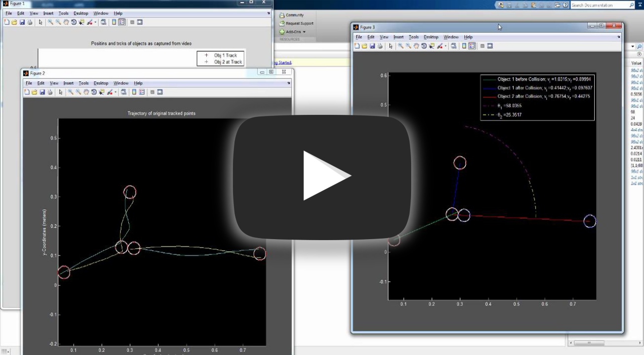Toggle Insert Legend in Figure 2 toolbar
The width and height of the screenshot is (644, 355).
pos(142,92)
